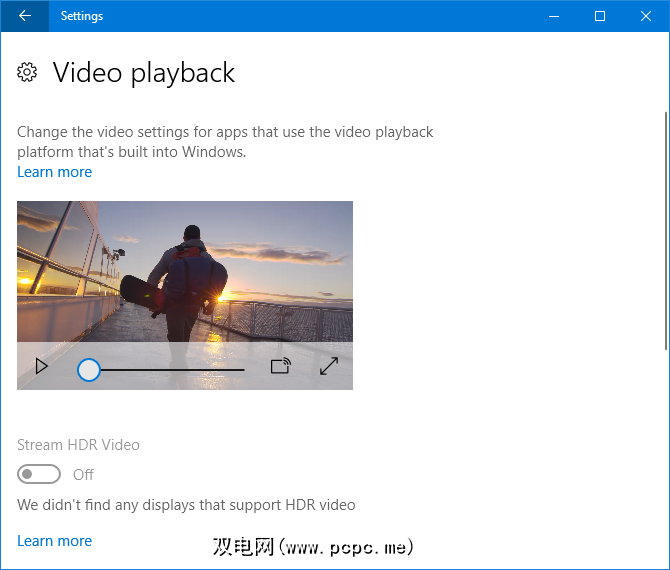Image resolution: width=670 pixels, height=570 pixels.
Task: Close the Settings window
Action: click(x=646, y=16)
